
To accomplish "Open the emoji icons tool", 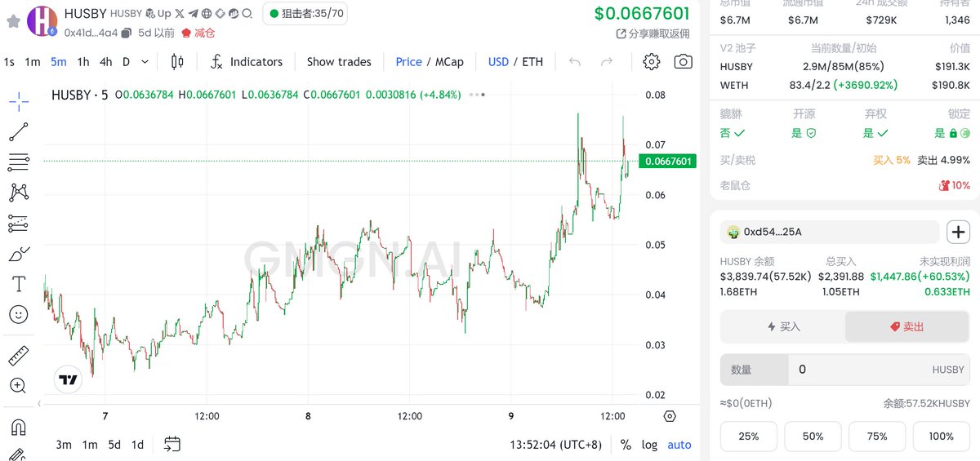I will 18,314.
